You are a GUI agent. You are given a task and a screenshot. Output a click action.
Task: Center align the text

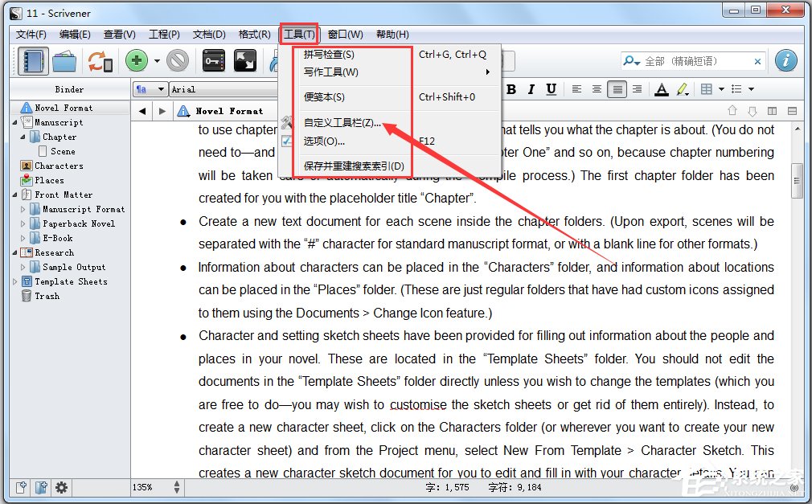pyautogui.click(x=597, y=89)
